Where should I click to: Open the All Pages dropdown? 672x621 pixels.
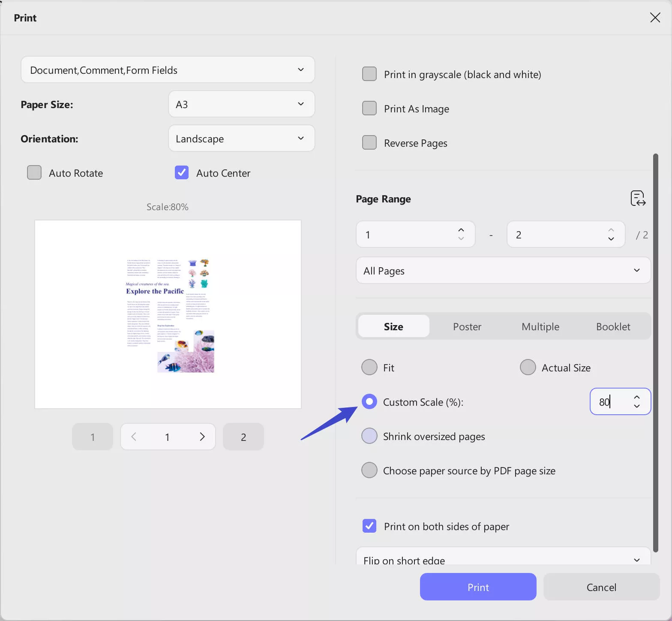[x=503, y=271]
